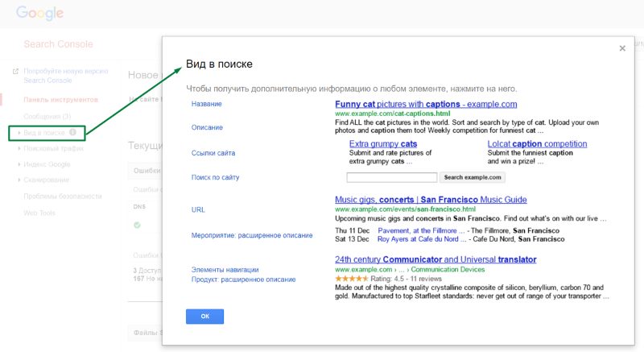Open Funny cat pictures with captions result title
This screenshot has width=644, height=352.
426,105
